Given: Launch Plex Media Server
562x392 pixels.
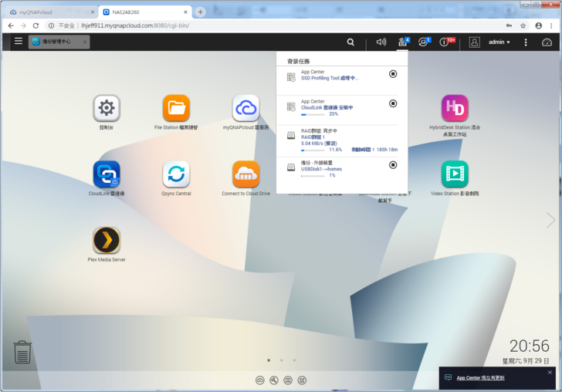Looking at the screenshot, I should pyautogui.click(x=107, y=240).
